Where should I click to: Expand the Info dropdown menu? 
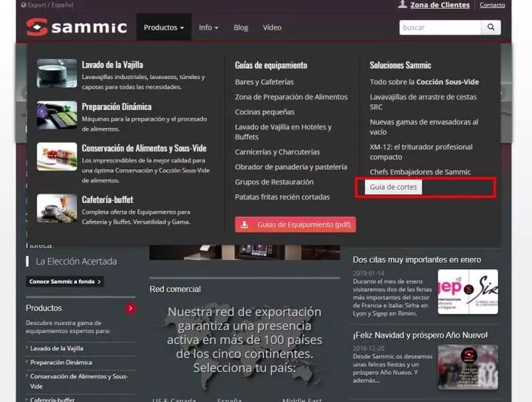(208, 27)
